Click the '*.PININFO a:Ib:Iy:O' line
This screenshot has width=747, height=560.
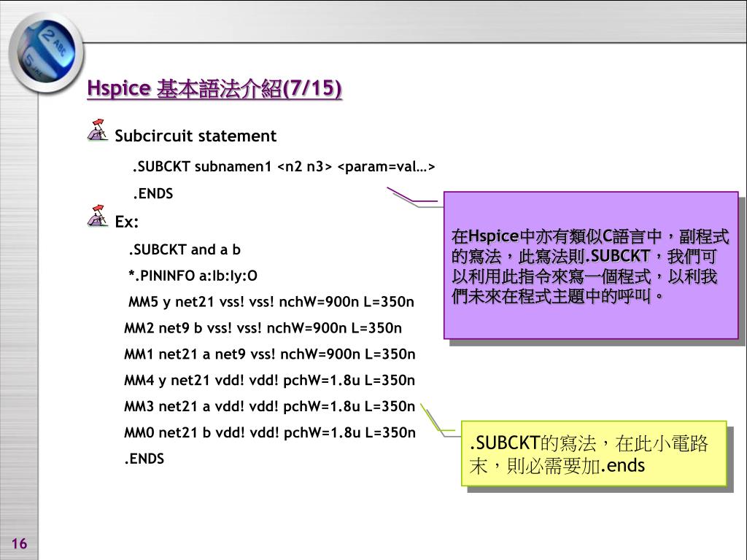[193, 276]
